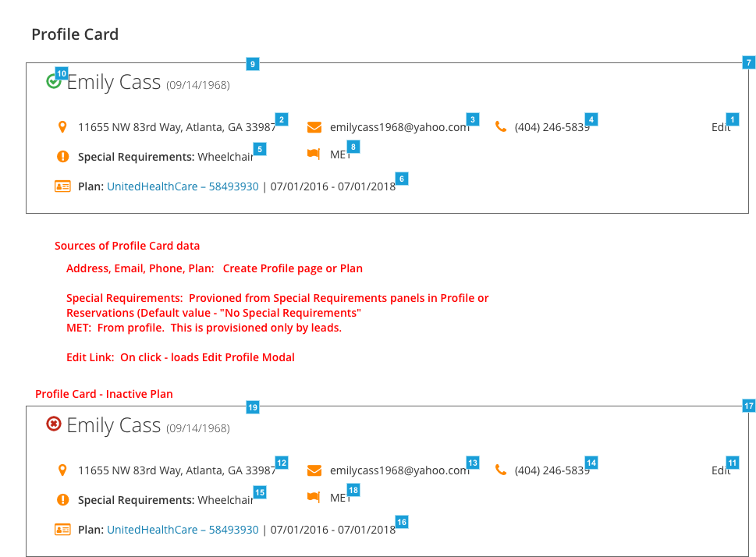Screen dimensions: 756x557
Task: Click the Sources of Profile Card data heading
Action: coord(127,246)
